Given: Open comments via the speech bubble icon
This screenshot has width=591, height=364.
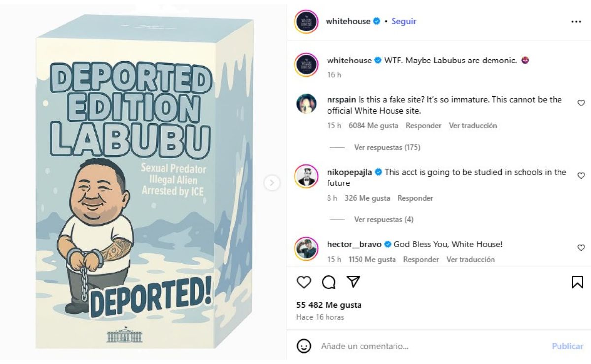Looking at the screenshot, I should [x=328, y=282].
